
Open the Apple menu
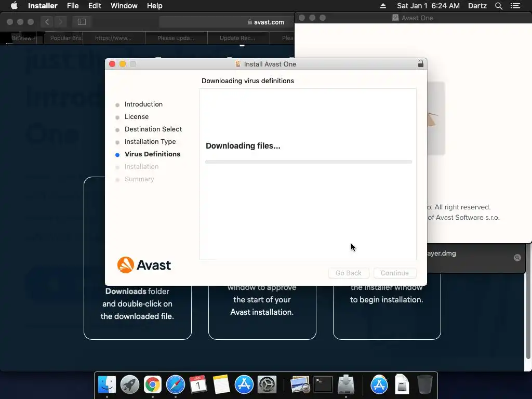[x=14, y=6]
